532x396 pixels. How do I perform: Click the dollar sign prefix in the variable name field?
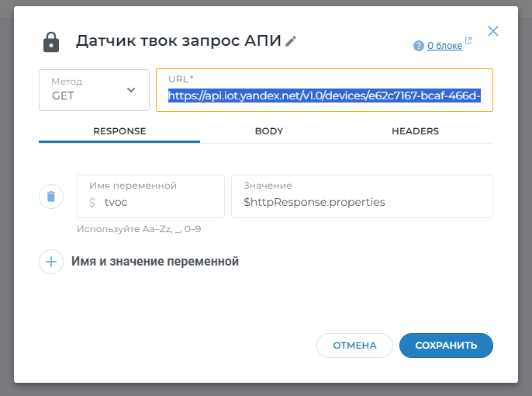(92, 203)
